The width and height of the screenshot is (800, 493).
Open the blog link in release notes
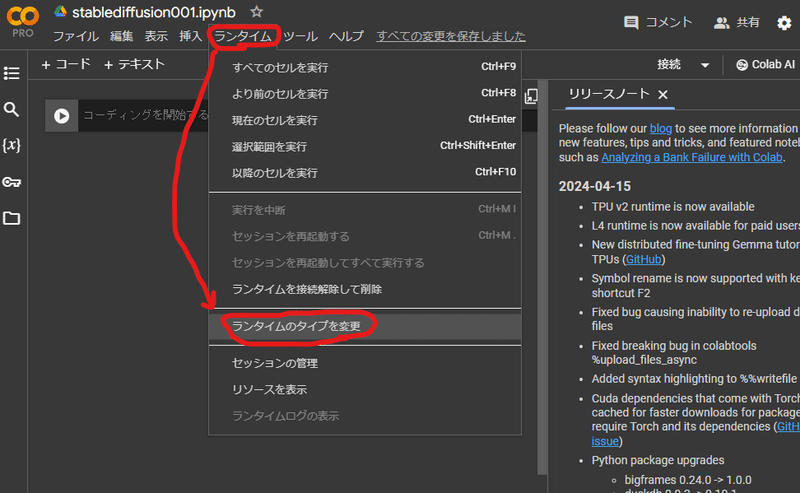tap(661, 129)
